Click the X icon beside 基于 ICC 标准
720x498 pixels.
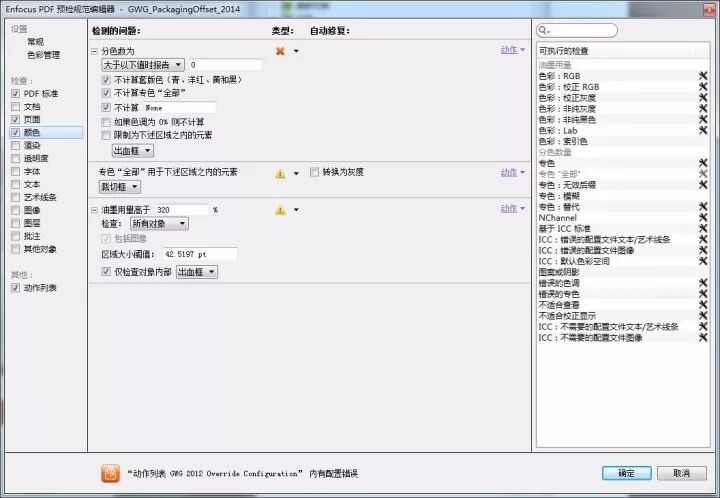click(x=703, y=229)
